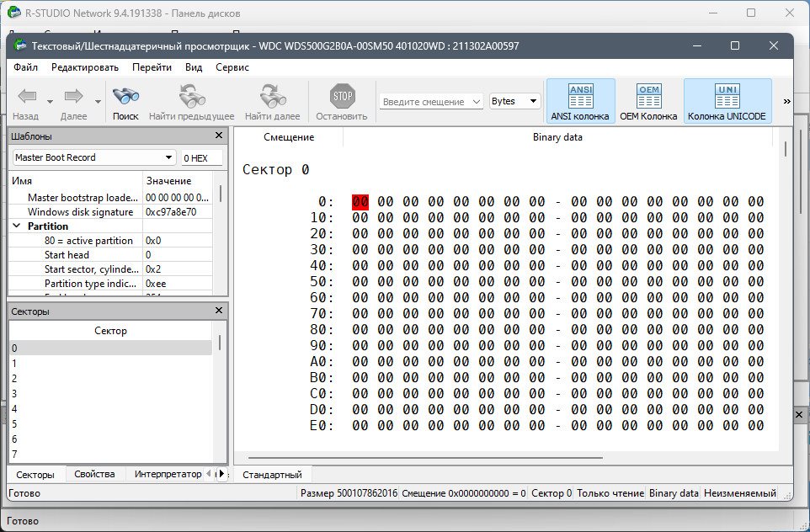810x532 pixels.
Task: Select sector 1 in Секторы list
Action: (110, 363)
